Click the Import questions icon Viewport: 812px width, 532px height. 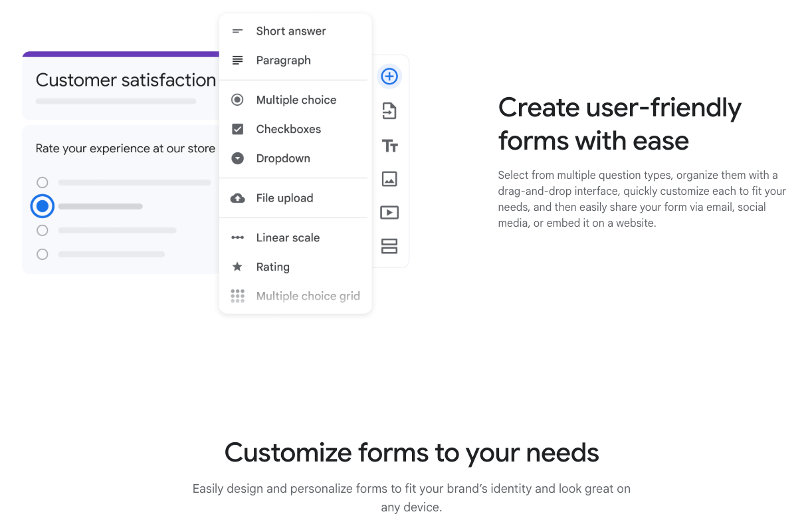389,110
